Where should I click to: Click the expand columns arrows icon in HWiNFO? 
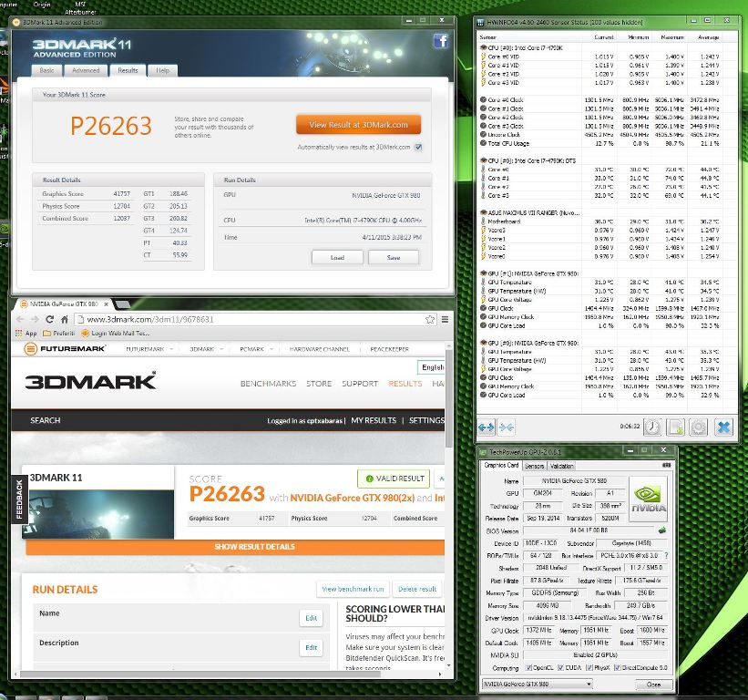[487, 427]
